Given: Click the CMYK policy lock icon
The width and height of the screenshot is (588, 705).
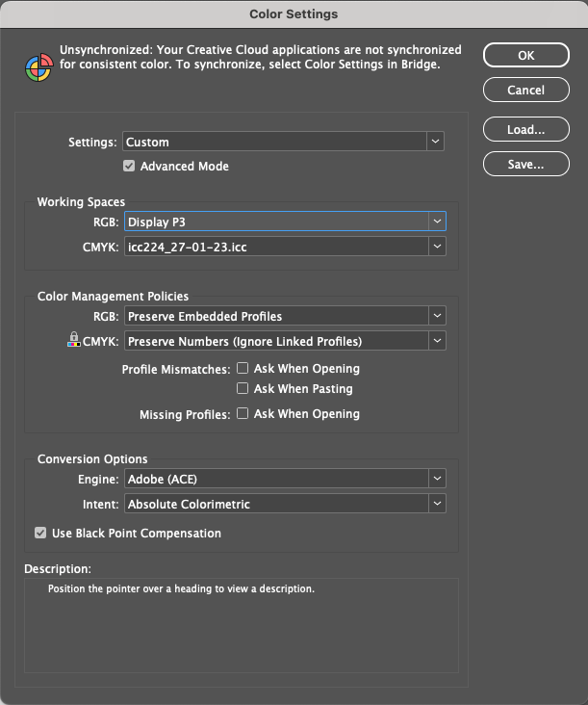Looking at the screenshot, I should [74, 339].
